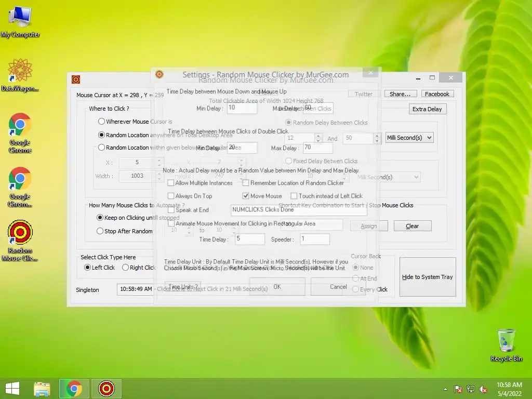Image resolution: width=532 pixels, height=399 pixels.
Task: Choose Stop After Random clicks option
Action: pos(100,231)
